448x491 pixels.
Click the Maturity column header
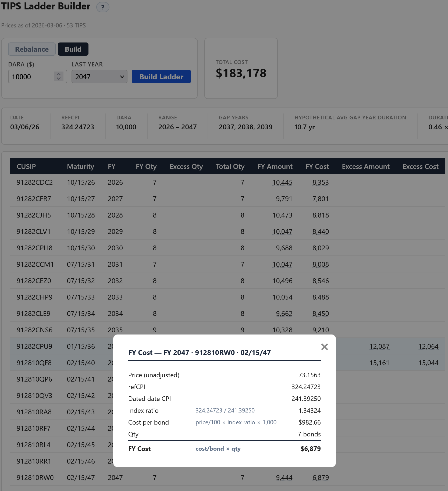[80, 166]
